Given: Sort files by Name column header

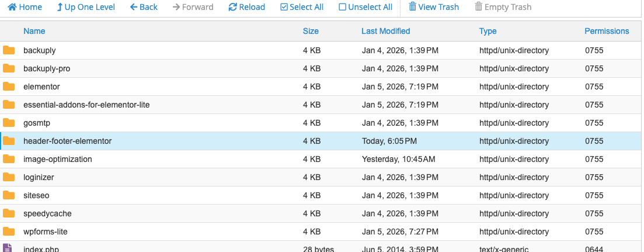Looking at the screenshot, I should tap(34, 31).
